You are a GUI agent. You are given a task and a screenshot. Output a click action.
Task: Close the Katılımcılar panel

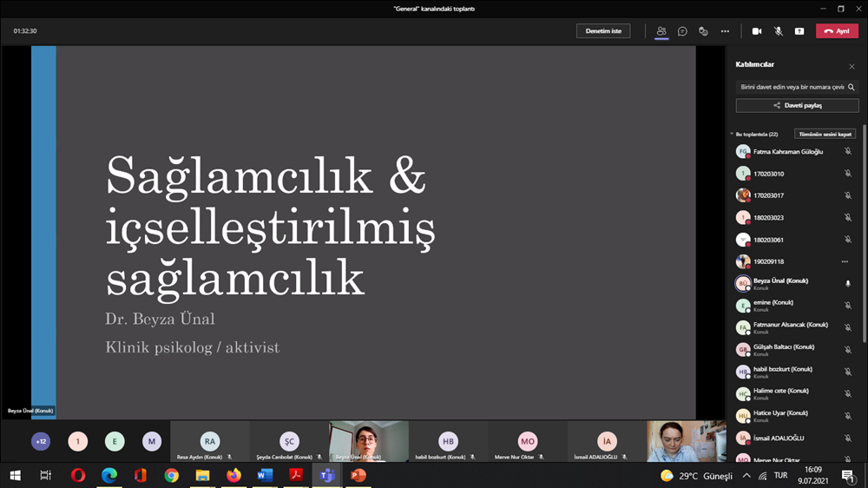852,67
